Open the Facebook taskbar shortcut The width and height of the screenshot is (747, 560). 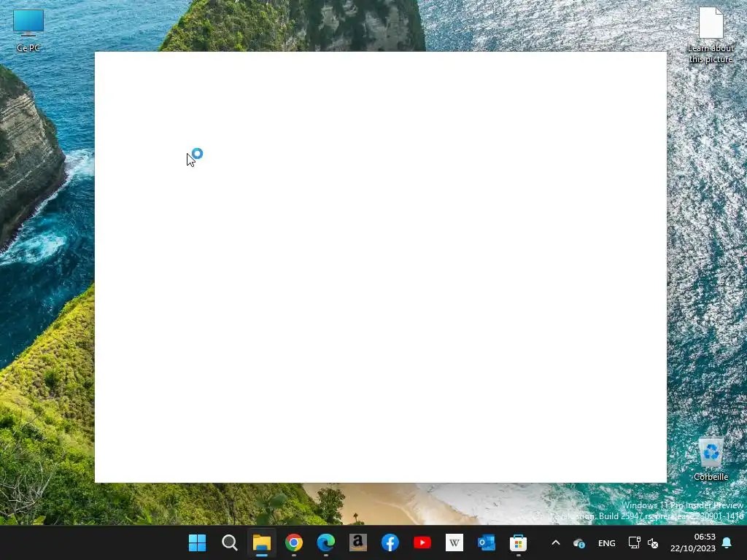tap(390, 542)
